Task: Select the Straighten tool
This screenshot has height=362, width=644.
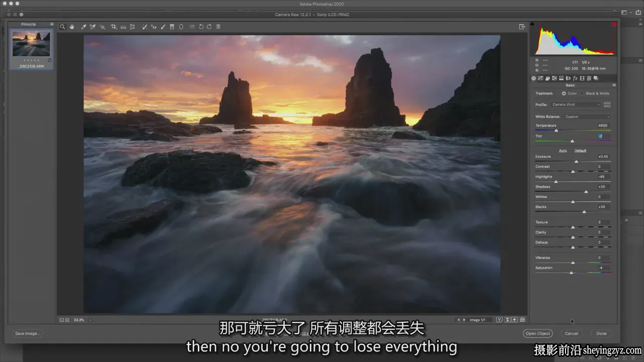Action: tap(123, 27)
